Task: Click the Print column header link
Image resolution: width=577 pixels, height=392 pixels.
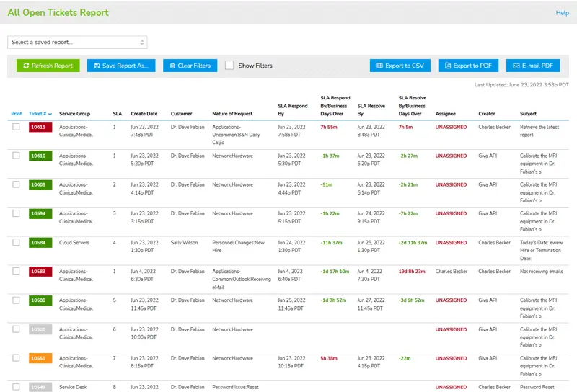Action: (17, 114)
